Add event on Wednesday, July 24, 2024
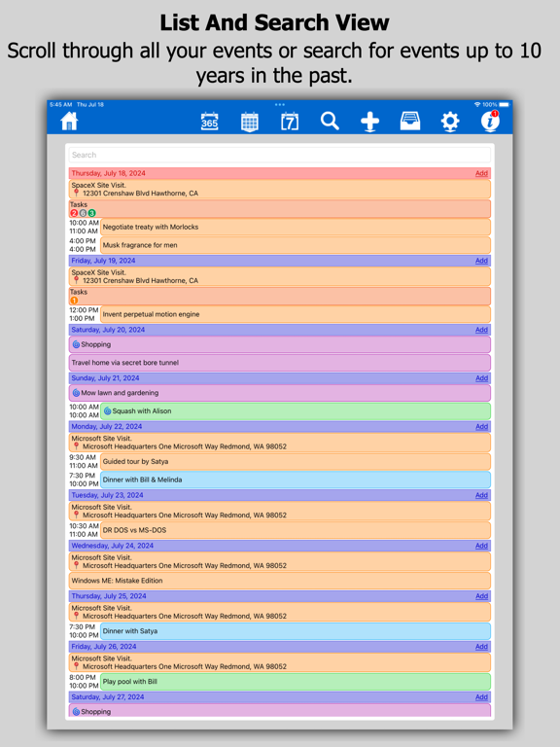Screen dimensions: 560x747 [x=481, y=546]
